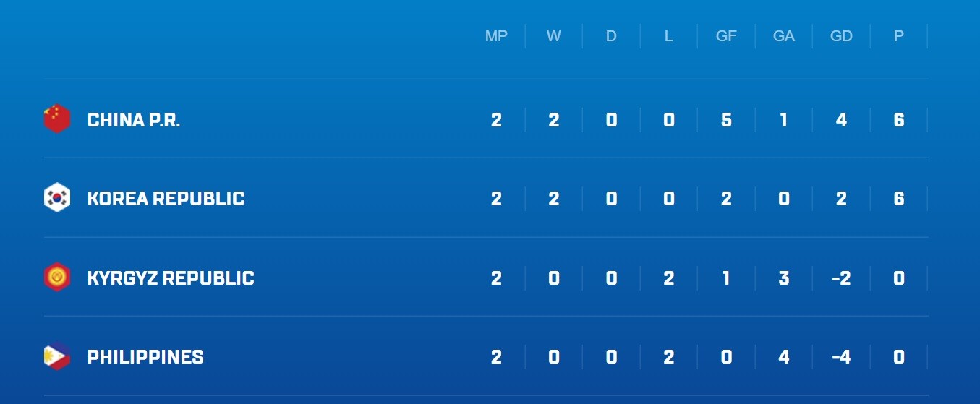Click the D column header
The image size is (980, 404).
[611, 36]
